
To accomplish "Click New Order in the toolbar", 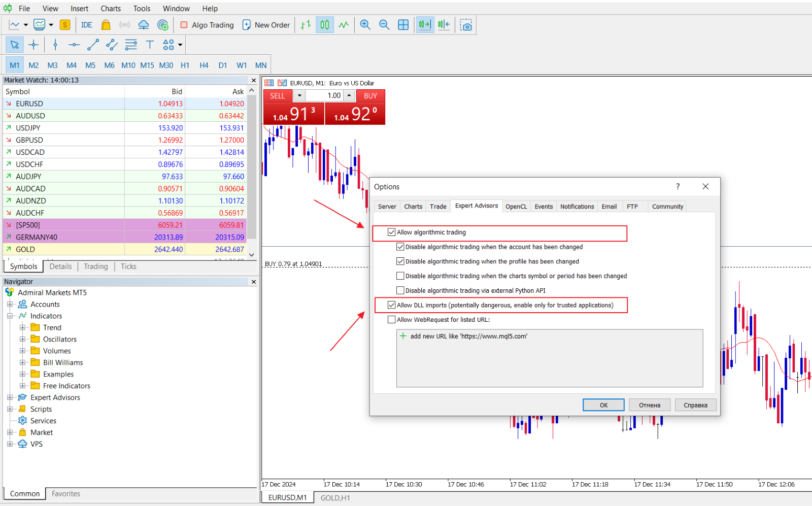I will coord(266,25).
